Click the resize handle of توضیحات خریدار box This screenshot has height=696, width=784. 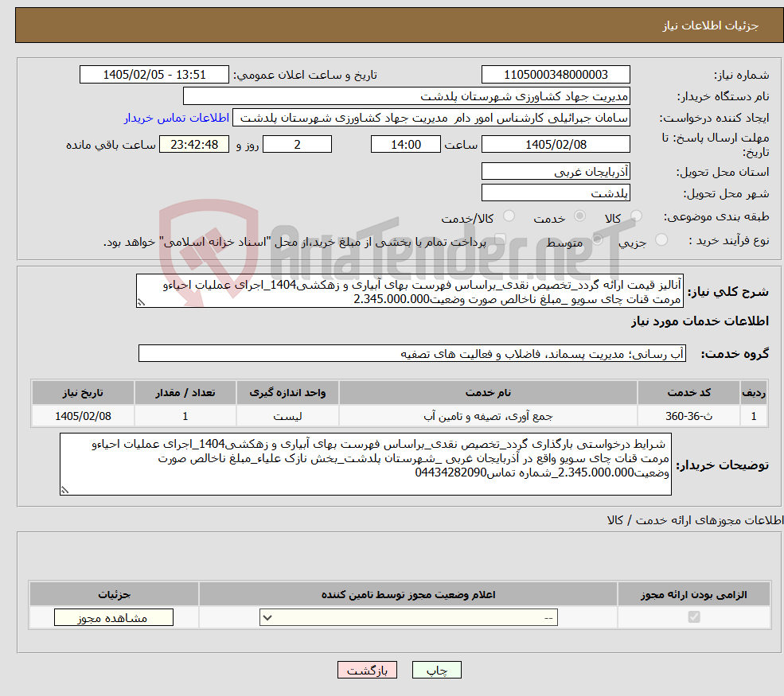point(64,491)
